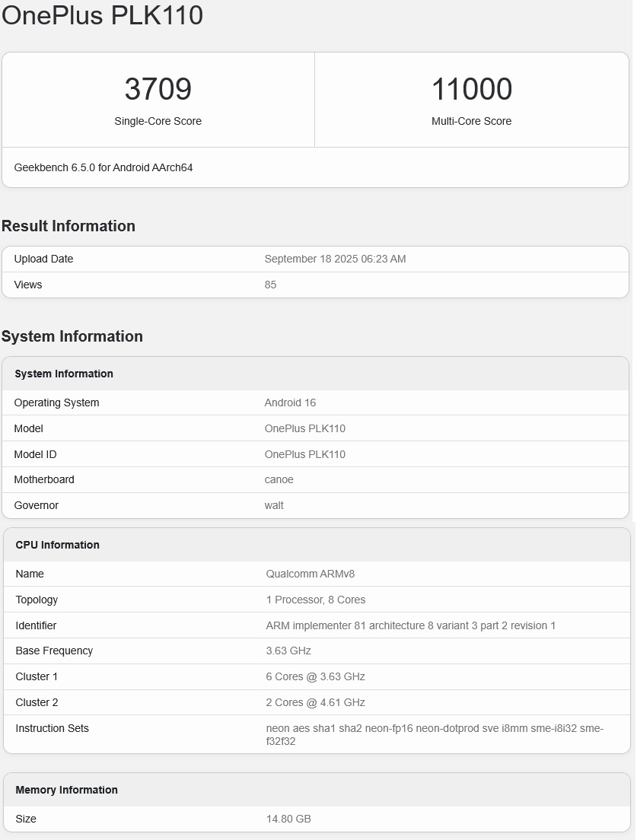The width and height of the screenshot is (637, 840).
Task: Click the Motherboard value canoe
Action: point(279,479)
